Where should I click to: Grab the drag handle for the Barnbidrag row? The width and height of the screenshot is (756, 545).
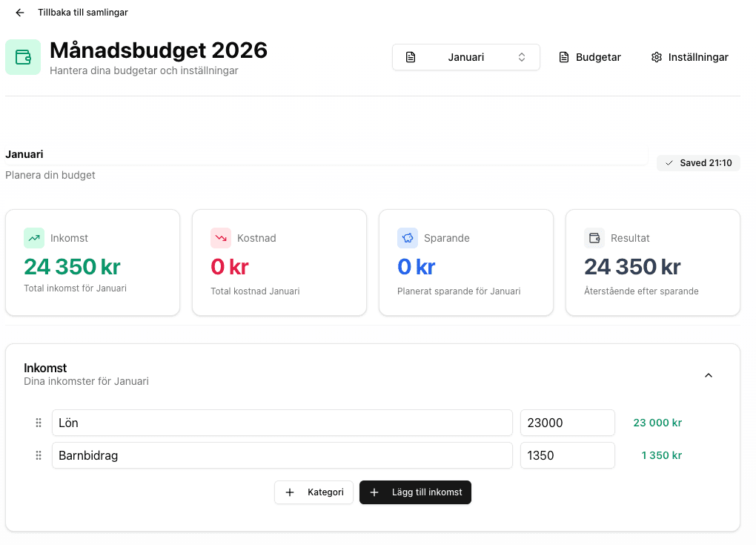[x=38, y=455]
